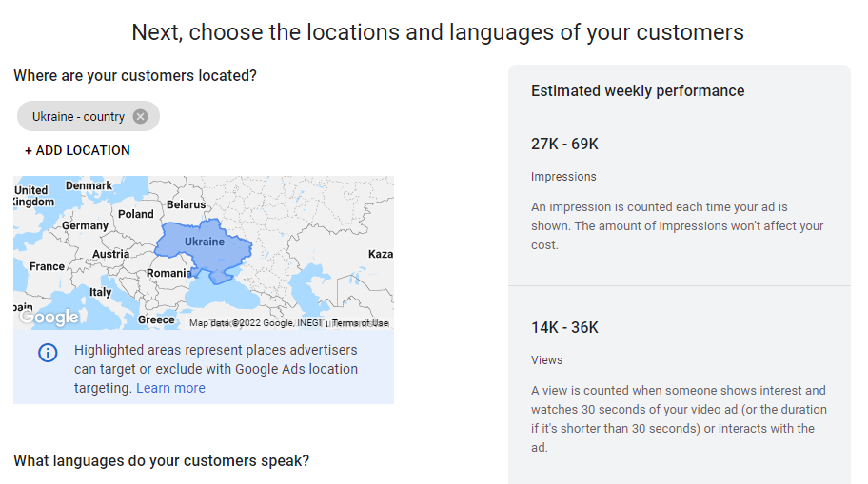Remove the Ukraine - country location chip
868x484 pixels.
pos(141,116)
